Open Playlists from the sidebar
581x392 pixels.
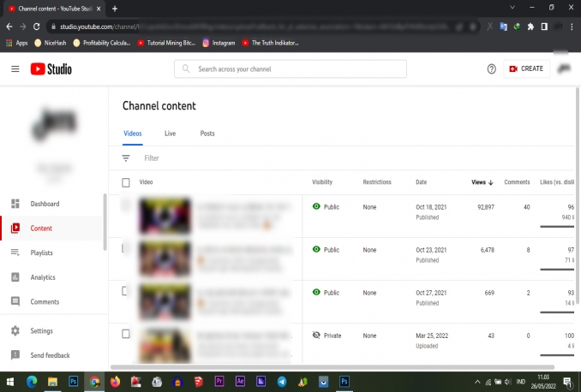point(41,253)
